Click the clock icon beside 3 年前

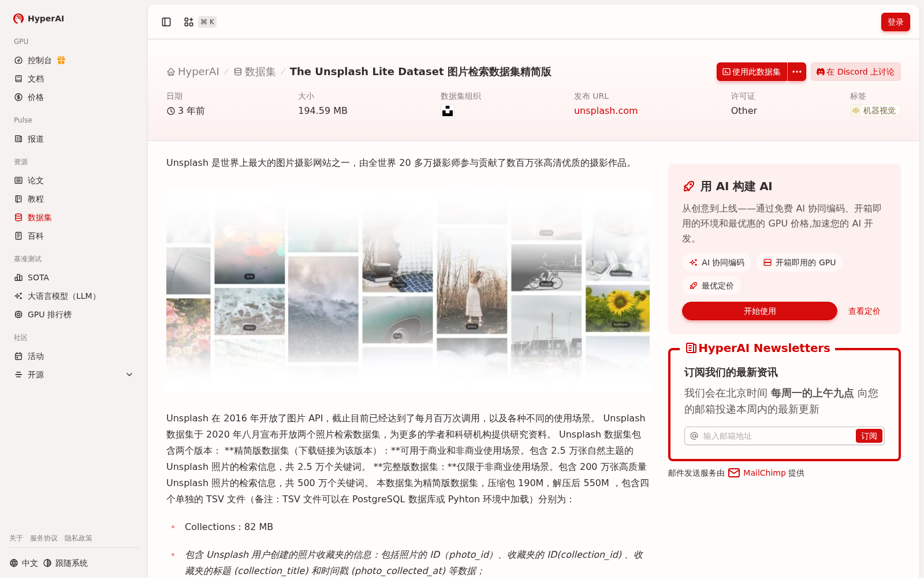[171, 111]
